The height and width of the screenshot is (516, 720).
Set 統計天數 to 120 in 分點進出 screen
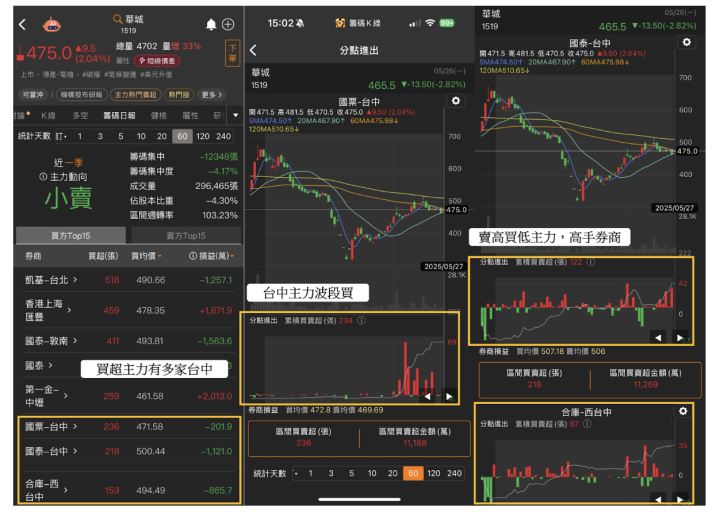433,473
